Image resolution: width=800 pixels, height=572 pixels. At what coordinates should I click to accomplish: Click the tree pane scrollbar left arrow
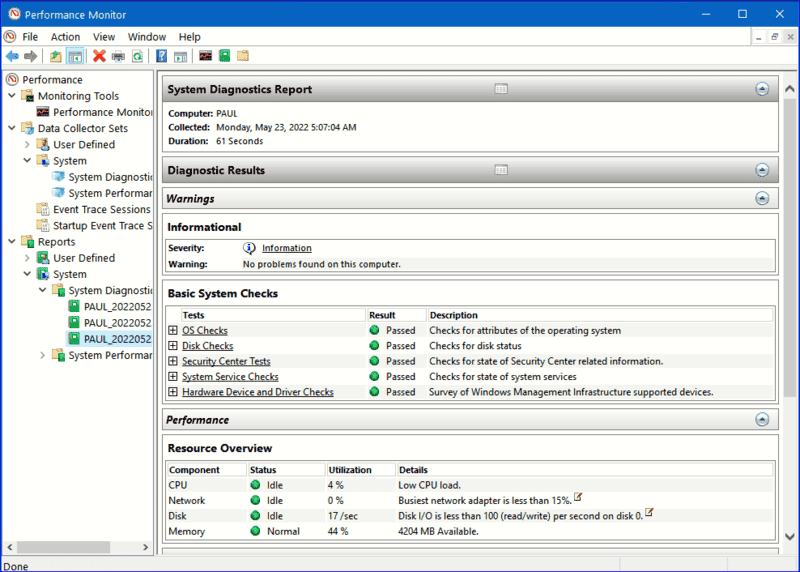tap(10, 547)
